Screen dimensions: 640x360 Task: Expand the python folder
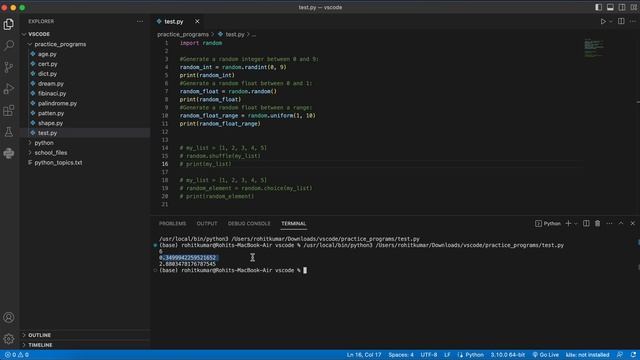(x=85, y=143)
